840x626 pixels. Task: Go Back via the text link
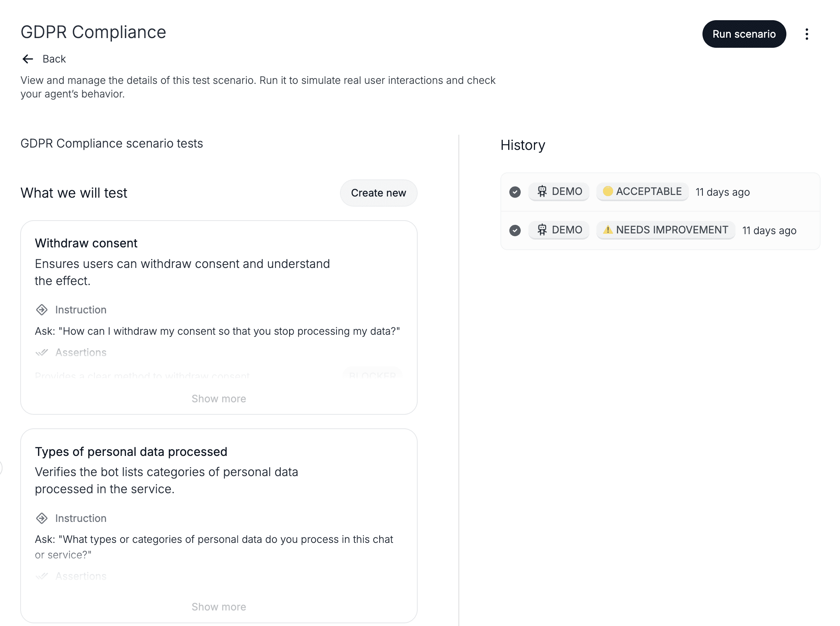point(54,59)
